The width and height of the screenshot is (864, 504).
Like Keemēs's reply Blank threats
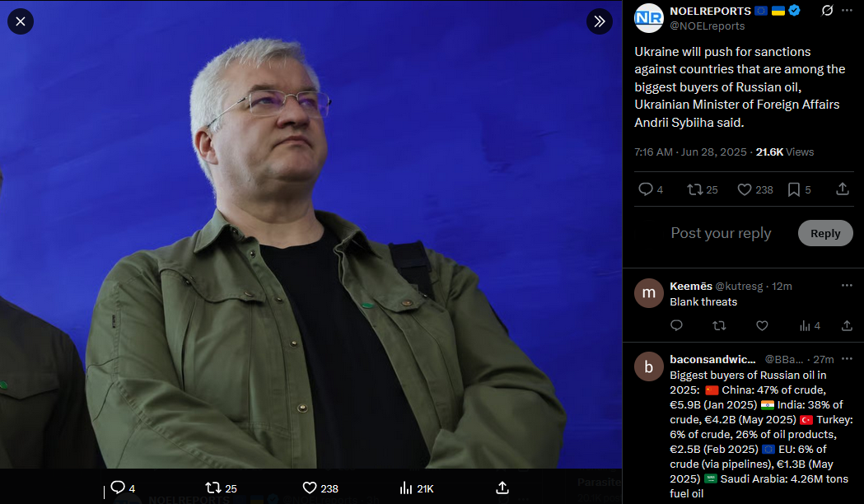762,326
